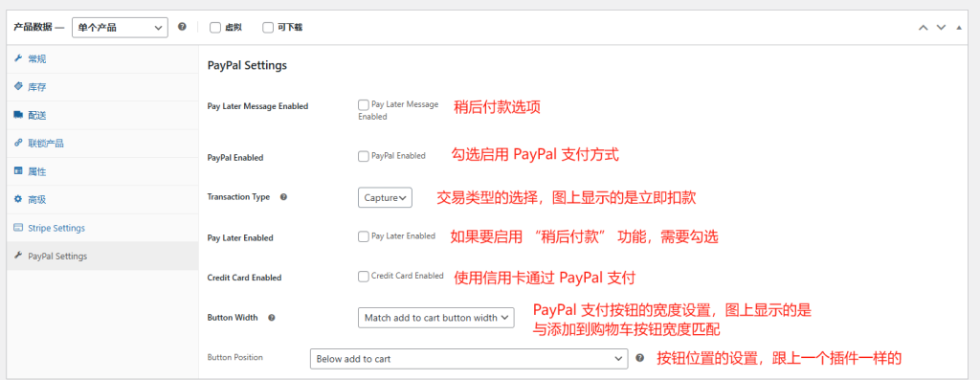Tick the 可下载 checkbox
The height and width of the screenshot is (380, 980).
pos(268,28)
